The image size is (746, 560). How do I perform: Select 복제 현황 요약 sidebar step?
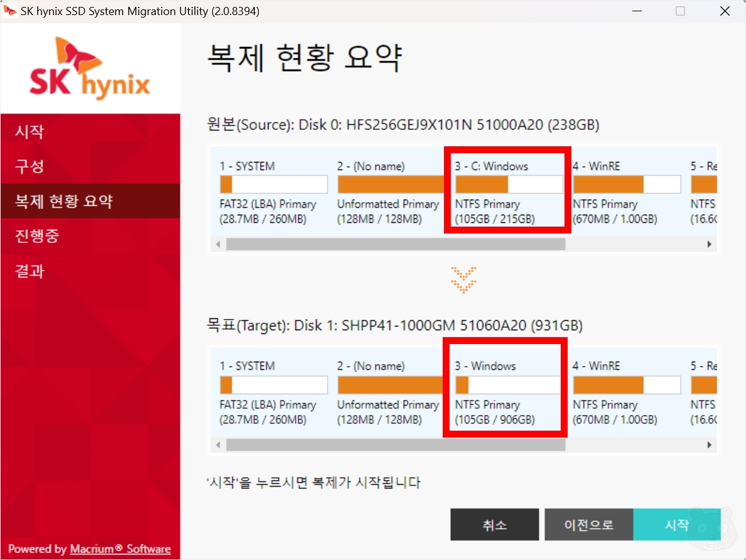point(90,201)
